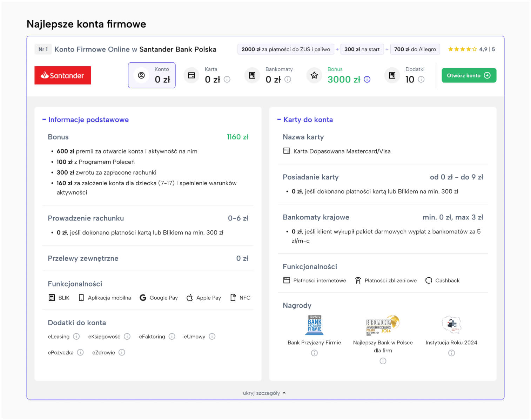Show info for eUmowy add-on

tap(212, 337)
